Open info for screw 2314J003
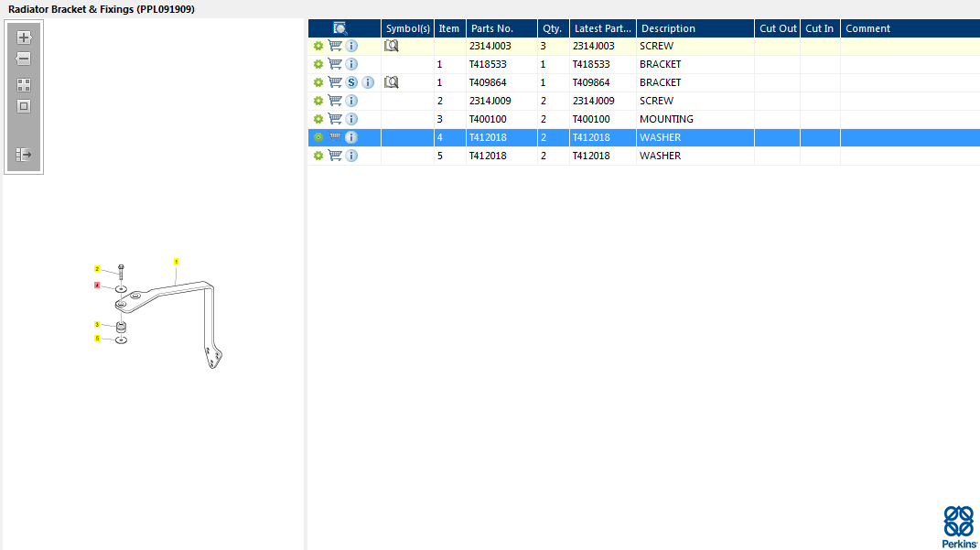The image size is (980, 550). point(351,46)
